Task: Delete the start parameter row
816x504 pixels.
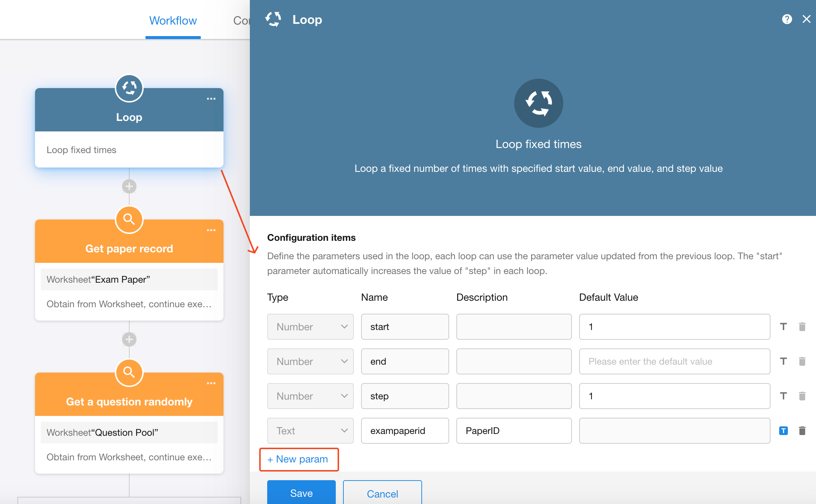Action: coord(802,327)
